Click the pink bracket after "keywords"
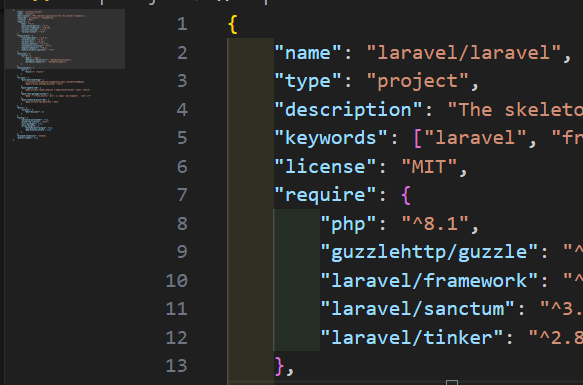 click(x=417, y=138)
